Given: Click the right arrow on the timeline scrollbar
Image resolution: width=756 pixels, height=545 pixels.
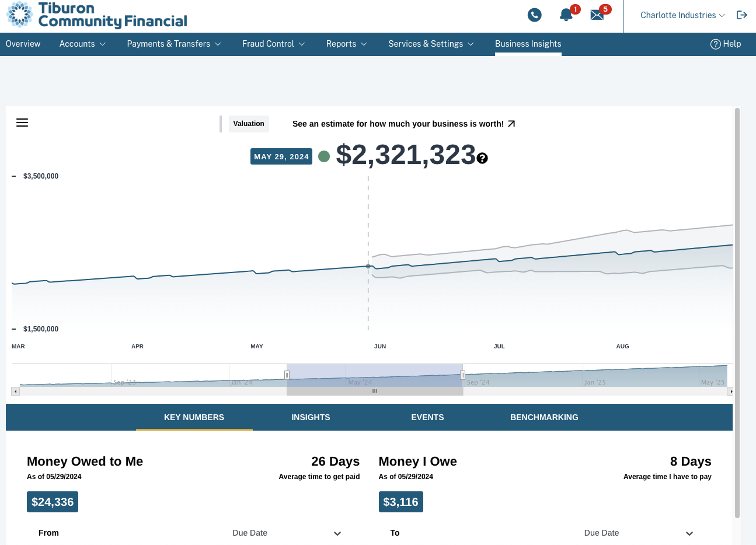Looking at the screenshot, I should 731,391.
